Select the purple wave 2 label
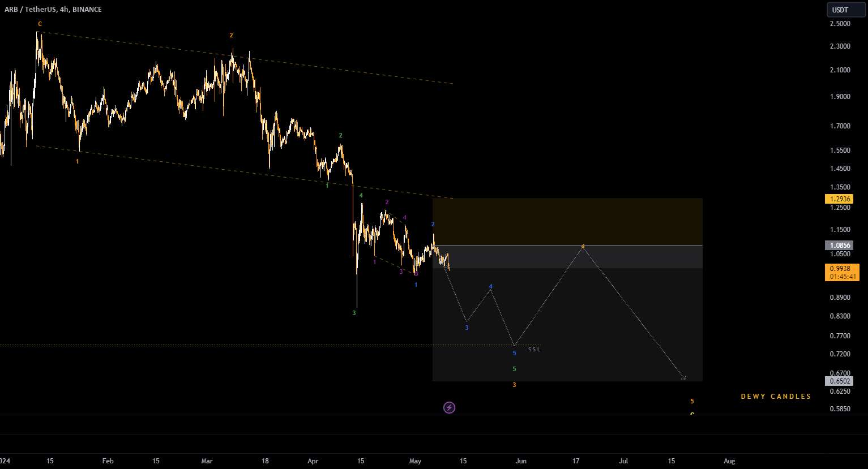The height and width of the screenshot is (469, 868). [x=387, y=202]
